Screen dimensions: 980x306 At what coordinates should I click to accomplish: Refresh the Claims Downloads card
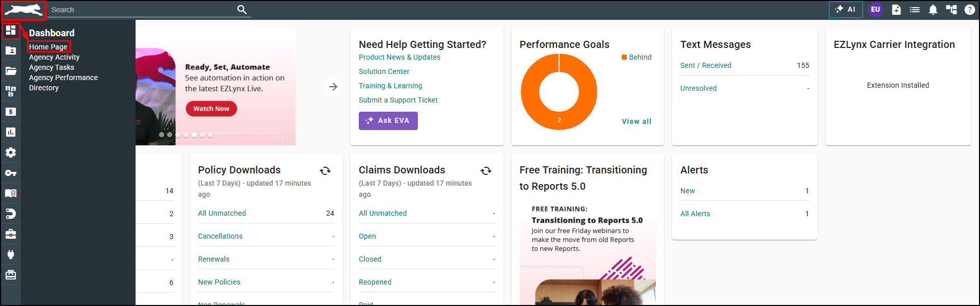486,171
